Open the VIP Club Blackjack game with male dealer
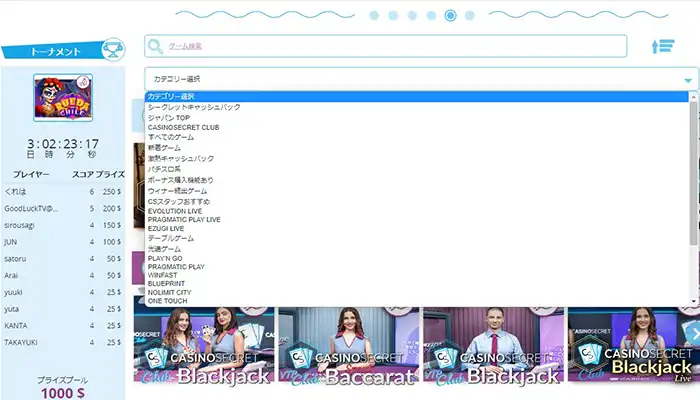The height and width of the screenshot is (400, 700). pyautogui.click(x=493, y=345)
